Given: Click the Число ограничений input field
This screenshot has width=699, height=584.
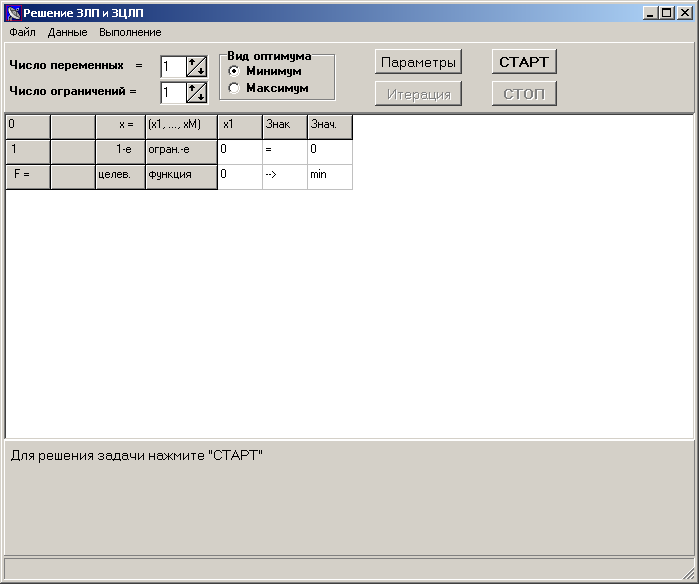Looking at the screenshot, I should pyautogui.click(x=173, y=93).
